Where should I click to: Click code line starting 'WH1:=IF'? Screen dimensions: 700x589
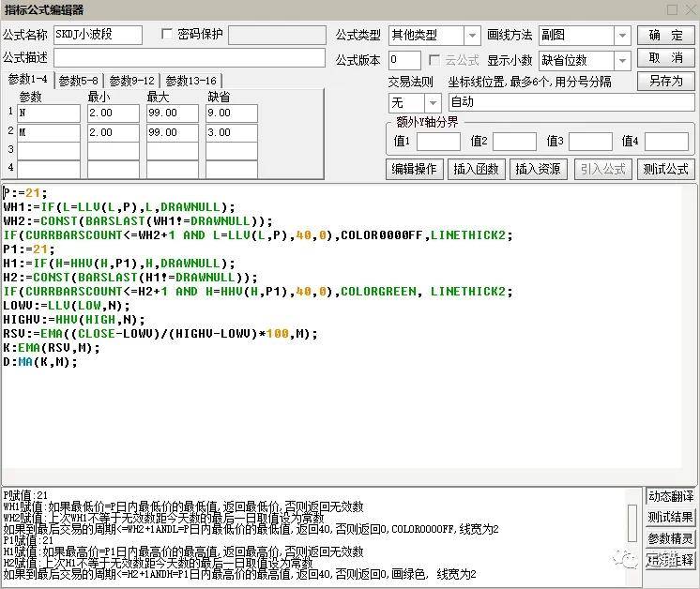click(x=119, y=207)
